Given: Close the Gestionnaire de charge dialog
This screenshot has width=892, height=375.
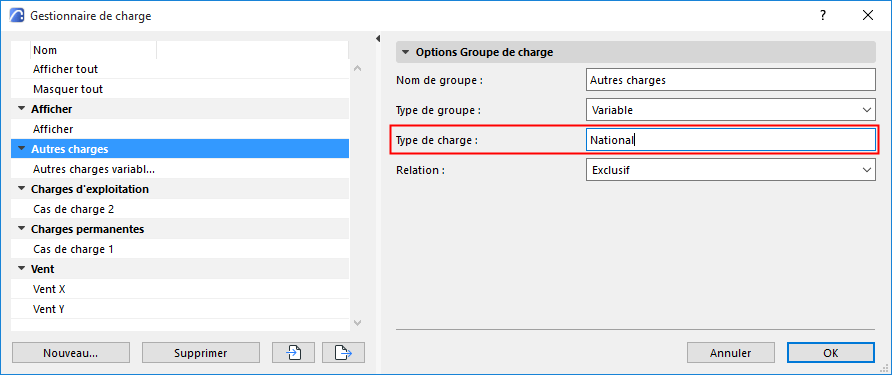Looking at the screenshot, I should coord(868,16).
